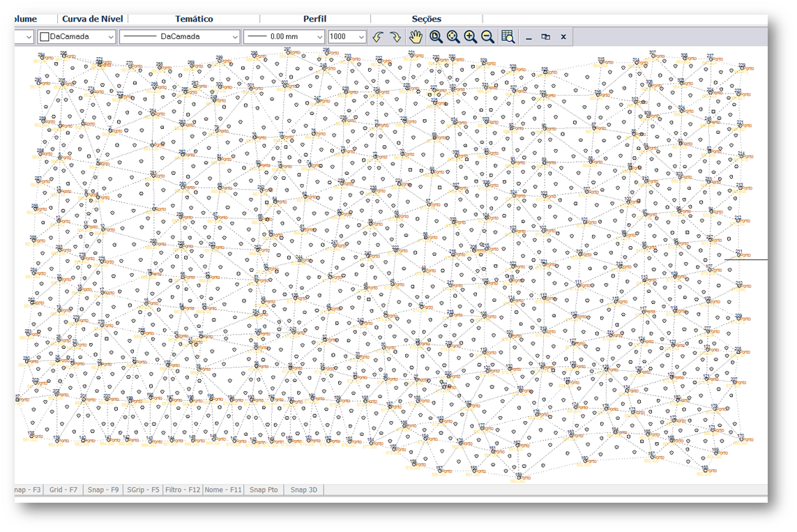Viewport: 797px width, 532px height.
Task: Expand the 0.00 mm line weight dropdown
Action: coord(319,37)
